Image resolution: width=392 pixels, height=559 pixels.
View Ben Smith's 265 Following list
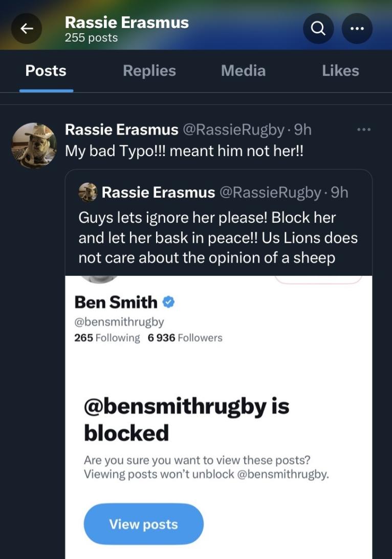pyautogui.click(x=107, y=337)
